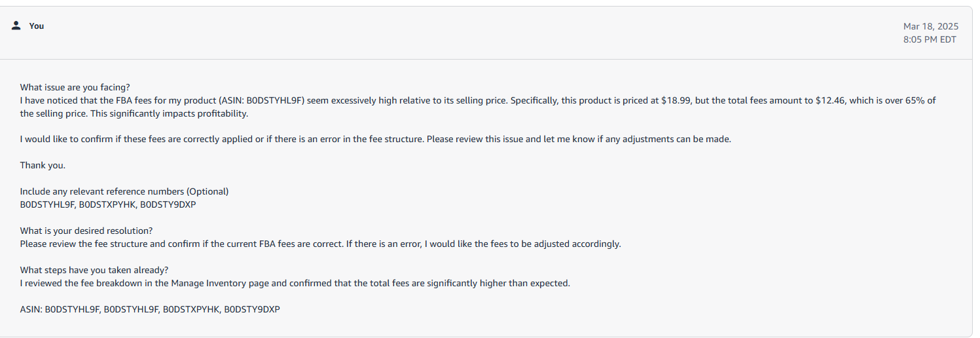Select the sender name "You"
Viewport: 980px width, 338px height.
(x=37, y=26)
